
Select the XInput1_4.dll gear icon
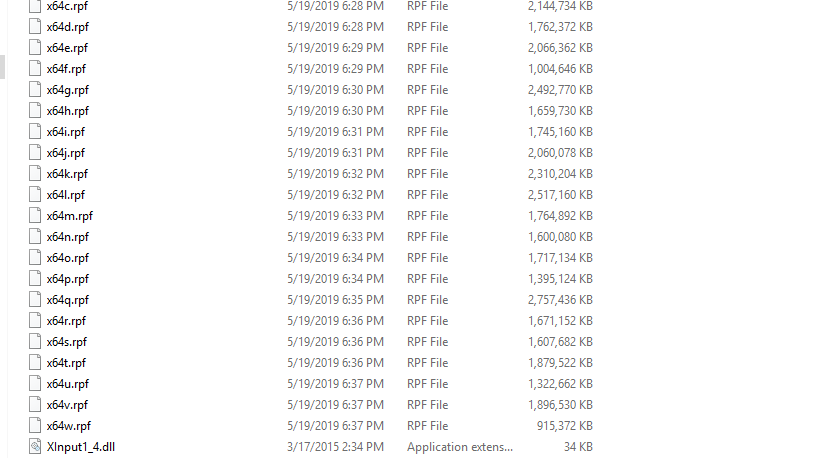tap(36, 447)
